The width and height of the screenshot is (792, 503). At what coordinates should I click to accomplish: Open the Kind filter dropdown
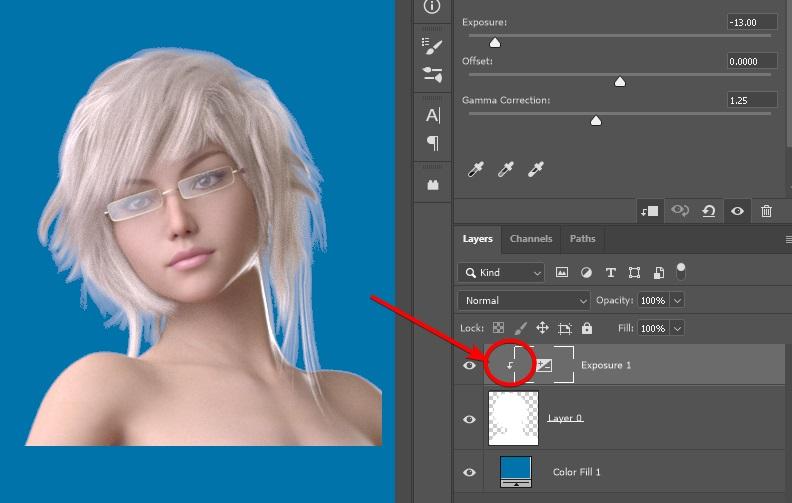pyautogui.click(x=501, y=273)
